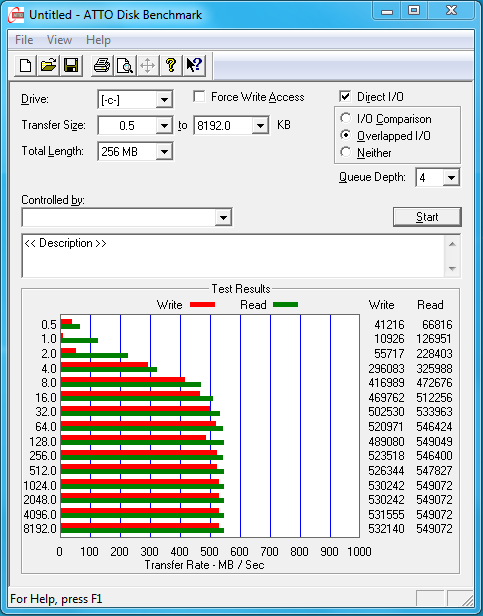The width and height of the screenshot is (483, 616).
Task: Click the Start button
Action: pyautogui.click(x=427, y=217)
